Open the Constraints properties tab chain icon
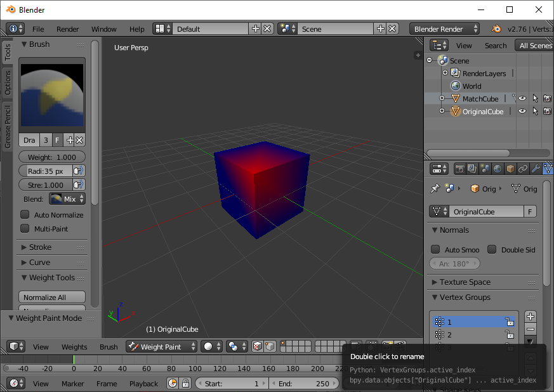554x392 pixels. (x=523, y=169)
